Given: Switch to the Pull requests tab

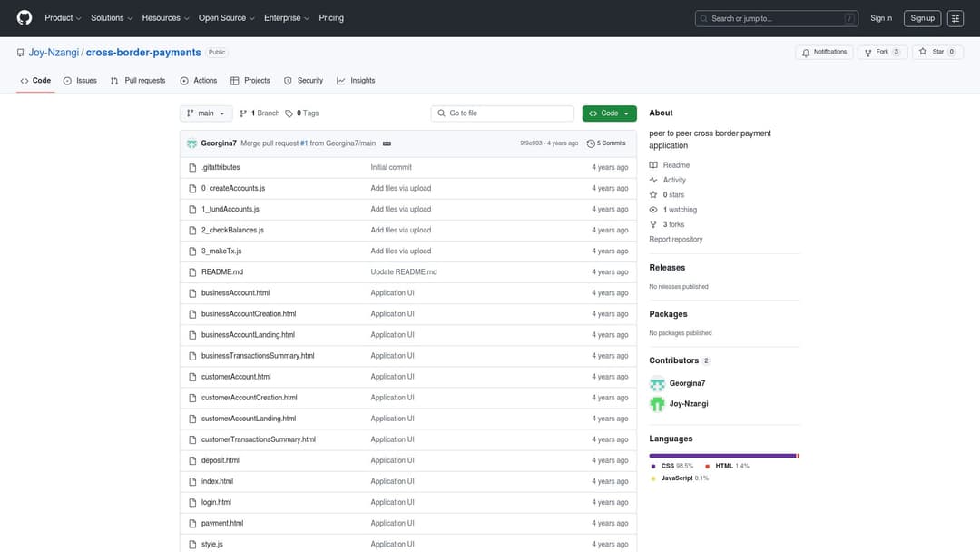Looking at the screenshot, I should [x=138, y=81].
